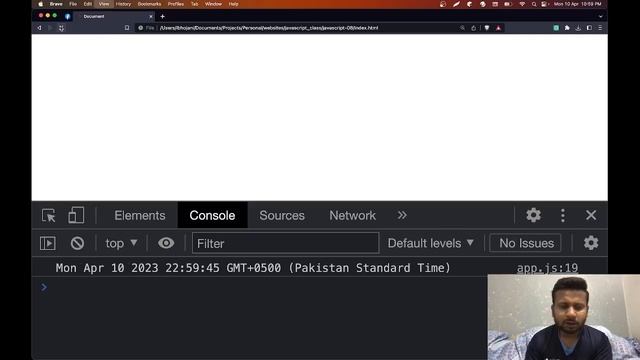Toggle the browser sidebar panel
The height and width of the screenshot is (360, 640).
point(589,28)
